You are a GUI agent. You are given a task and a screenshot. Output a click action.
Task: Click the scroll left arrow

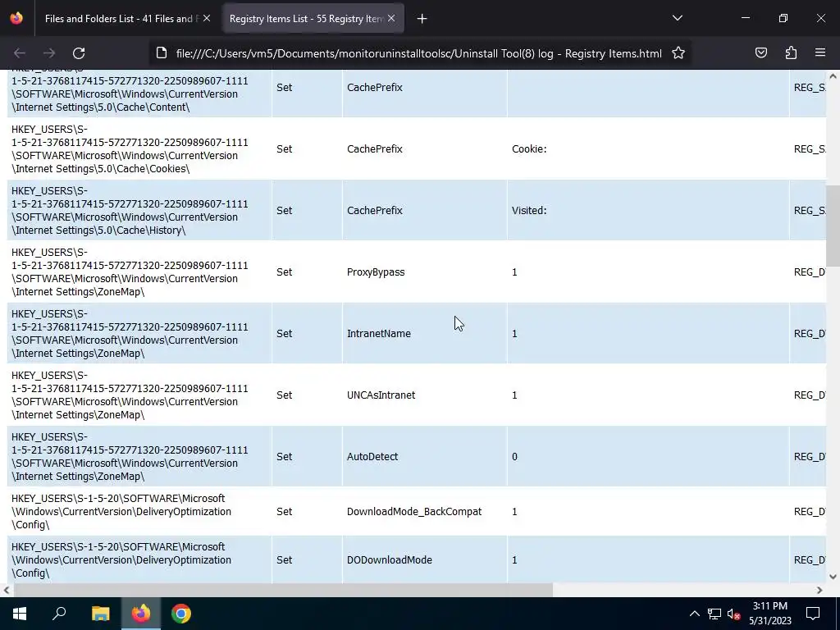tap(7, 590)
